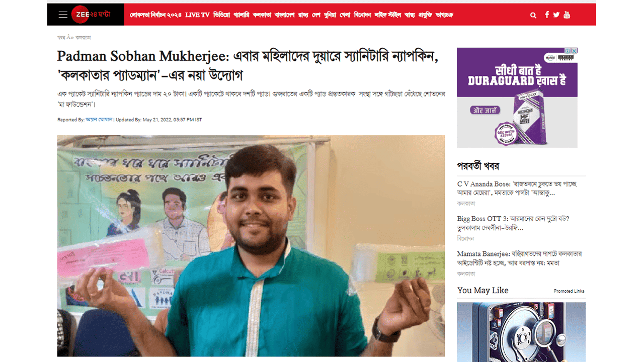
Task: Visit the Facebook page icon
Action: click(547, 15)
